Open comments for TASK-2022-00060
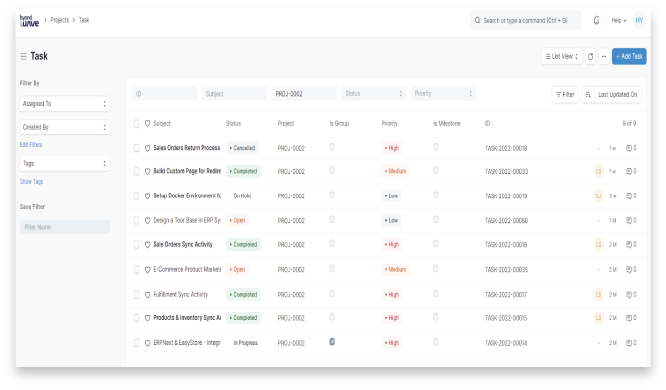Viewport: 666px width, 390px height. (631, 220)
